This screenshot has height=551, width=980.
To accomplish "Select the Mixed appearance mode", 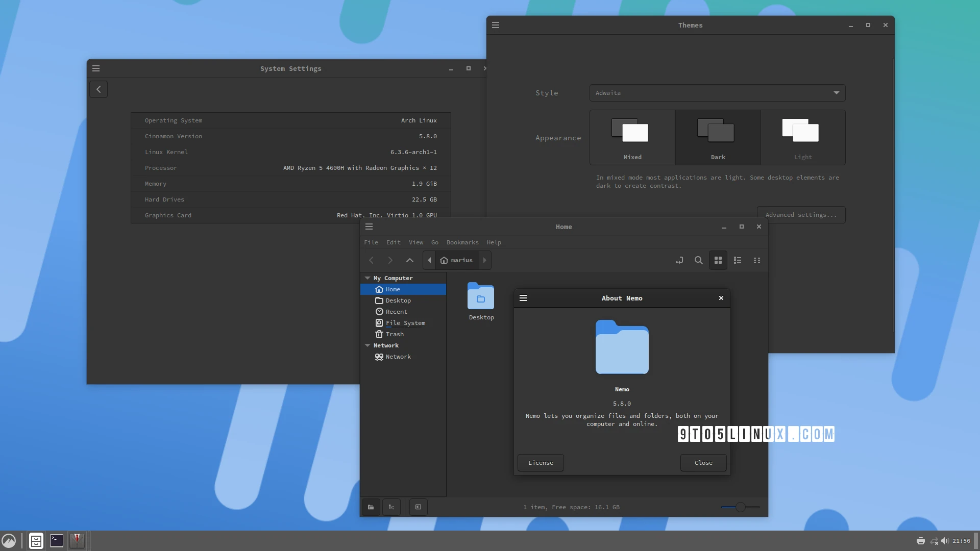I will click(631, 137).
